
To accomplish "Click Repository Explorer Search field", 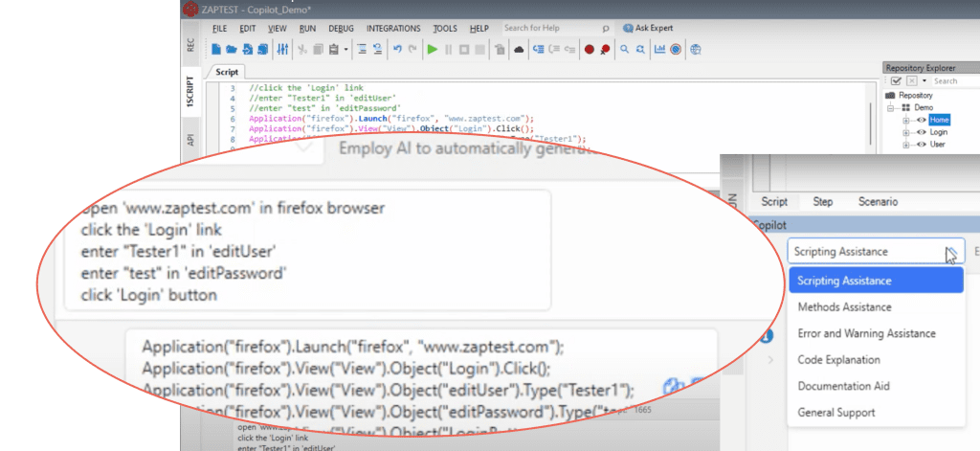I will [955, 81].
